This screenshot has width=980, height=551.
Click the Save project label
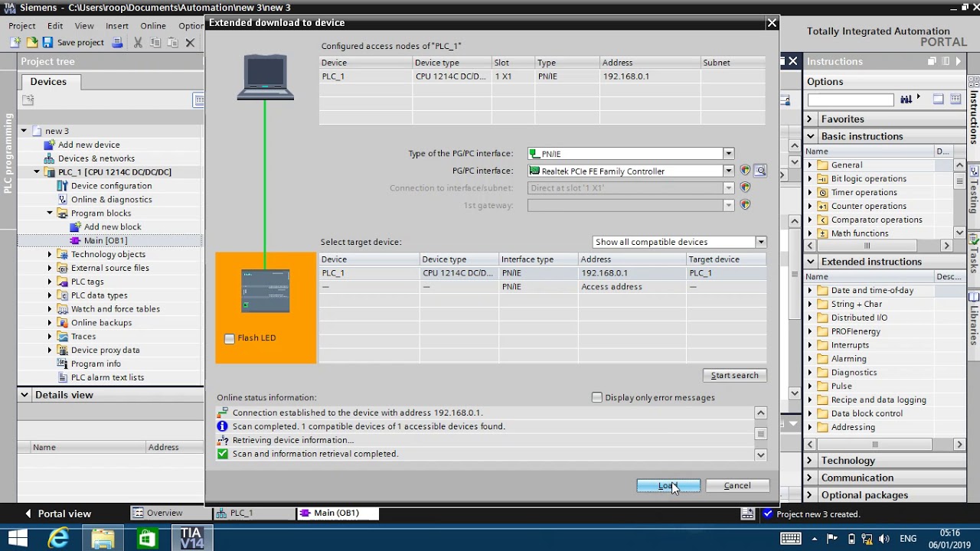click(x=80, y=43)
